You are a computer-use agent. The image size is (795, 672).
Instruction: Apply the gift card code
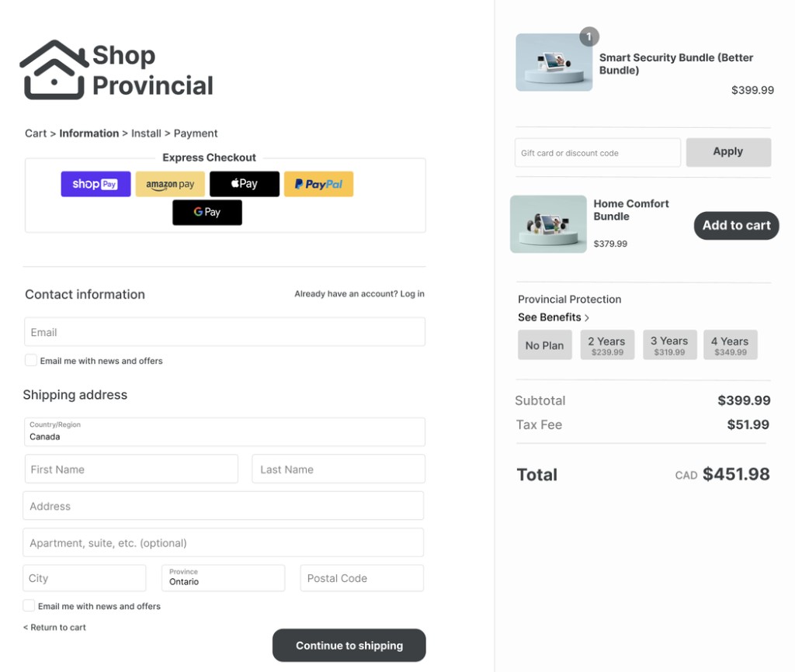click(727, 152)
